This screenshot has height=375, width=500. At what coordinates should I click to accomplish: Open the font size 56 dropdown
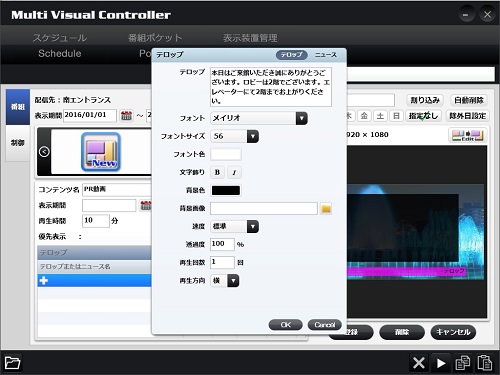click(x=235, y=136)
